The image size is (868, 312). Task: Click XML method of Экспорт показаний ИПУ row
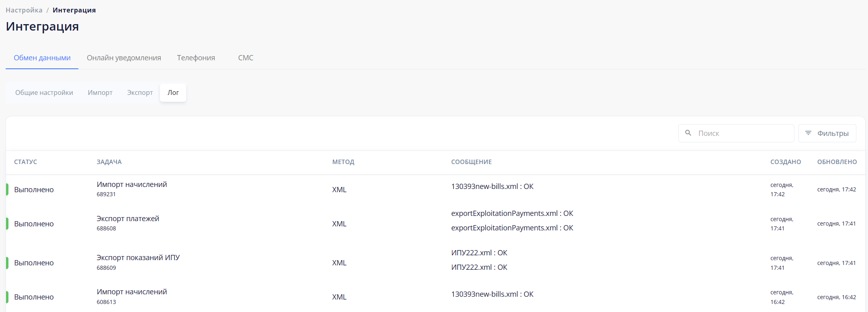point(339,263)
